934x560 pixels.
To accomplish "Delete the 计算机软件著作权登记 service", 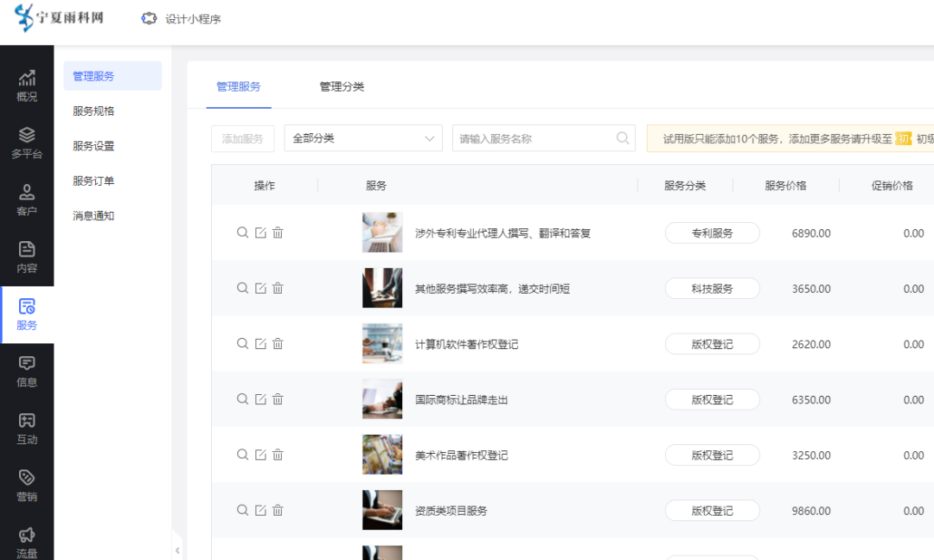I will click(x=278, y=343).
